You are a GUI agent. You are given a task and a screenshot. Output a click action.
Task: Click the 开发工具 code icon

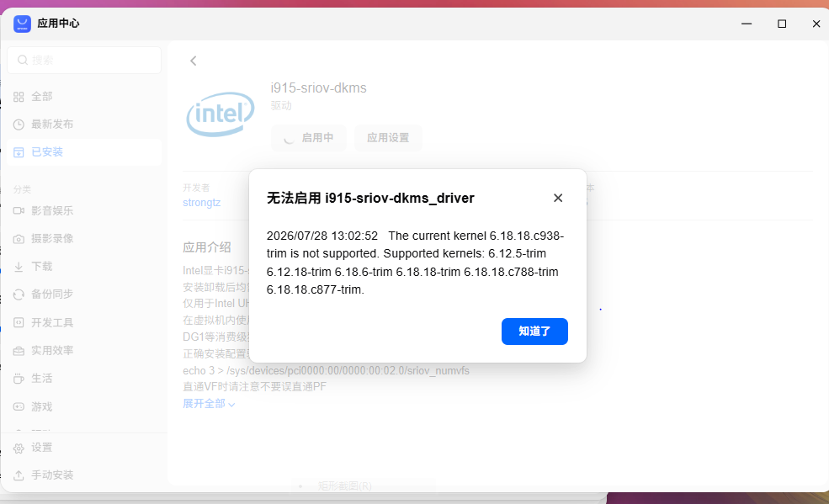tap(19, 323)
